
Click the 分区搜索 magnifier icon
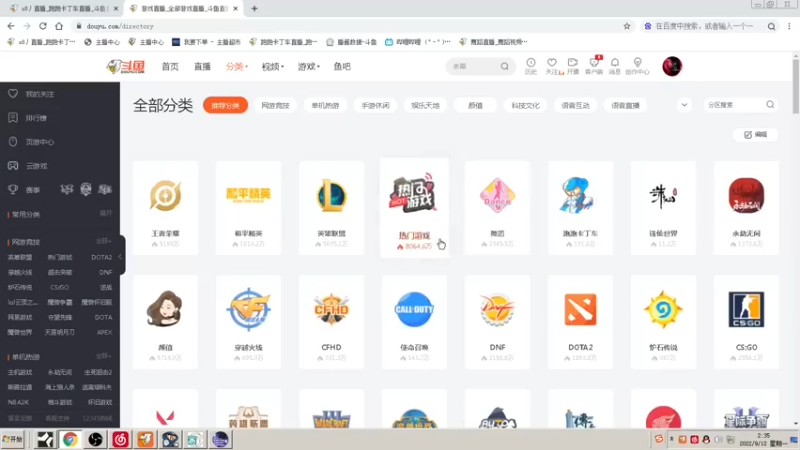click(770, 105)
